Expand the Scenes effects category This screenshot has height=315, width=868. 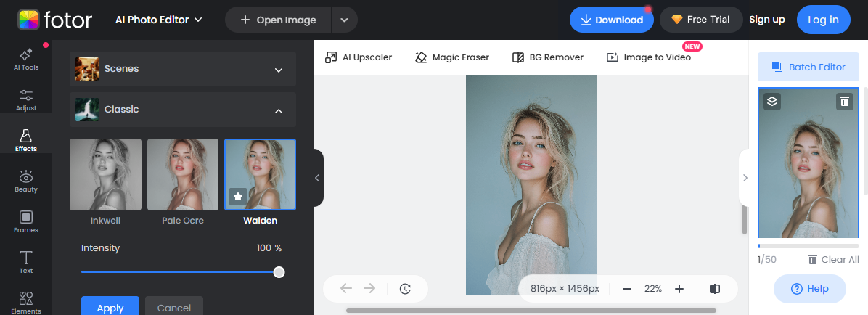(183, 69)
